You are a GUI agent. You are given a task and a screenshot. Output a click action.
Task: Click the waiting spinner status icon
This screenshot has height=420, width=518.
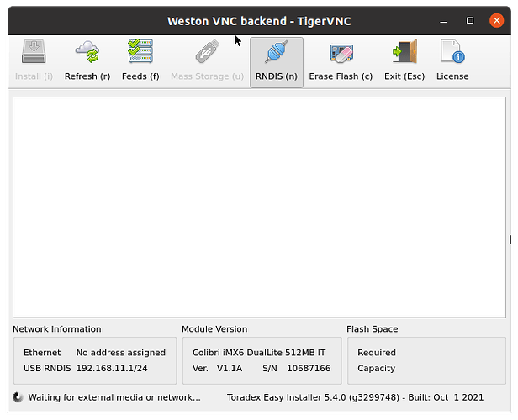pos(18,397)
